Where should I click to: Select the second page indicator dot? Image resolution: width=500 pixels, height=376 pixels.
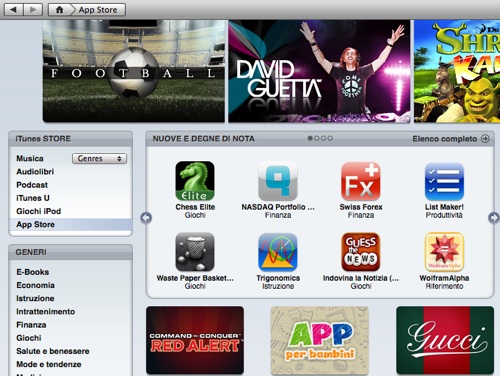[317, 138]
